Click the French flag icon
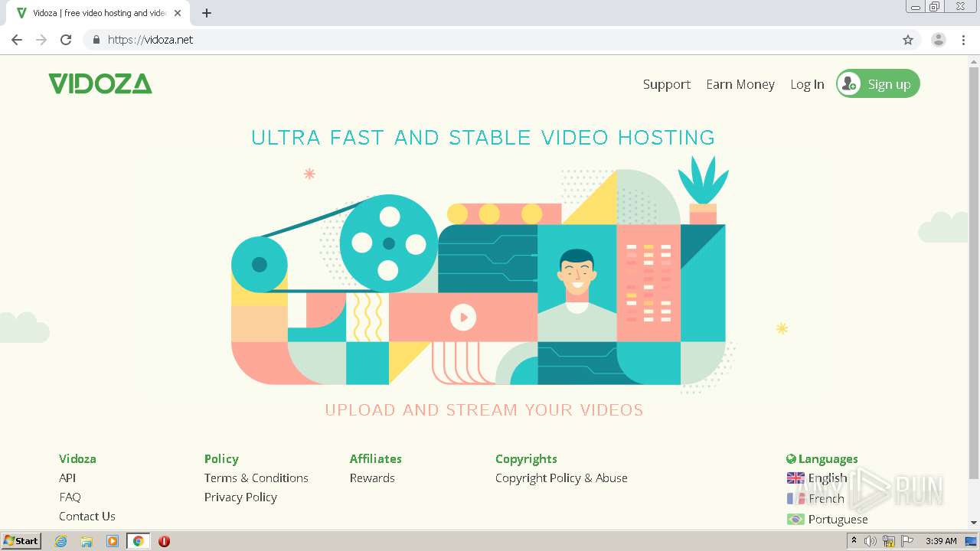Viewport: 980px width, 551px height. coord(795,499)
